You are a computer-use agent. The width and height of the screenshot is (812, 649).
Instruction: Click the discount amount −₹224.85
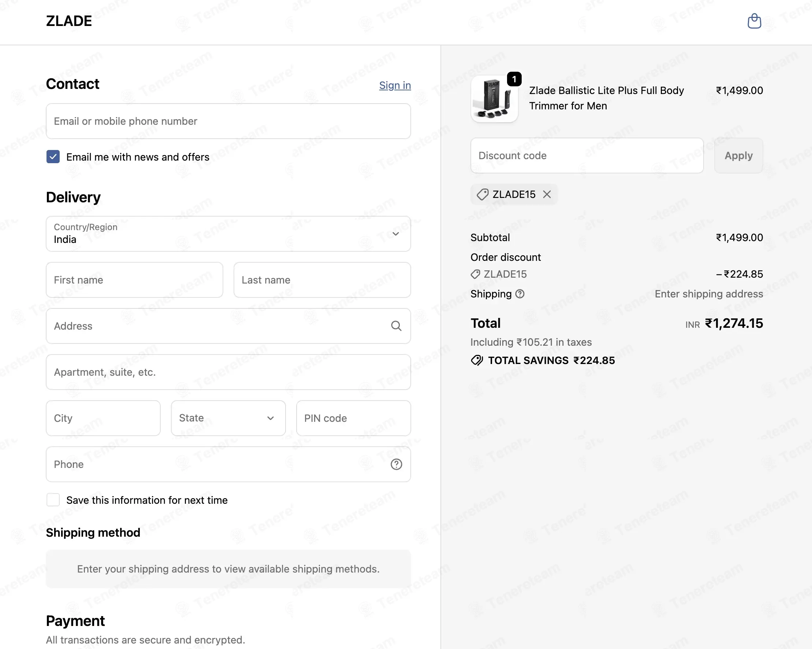739,274
